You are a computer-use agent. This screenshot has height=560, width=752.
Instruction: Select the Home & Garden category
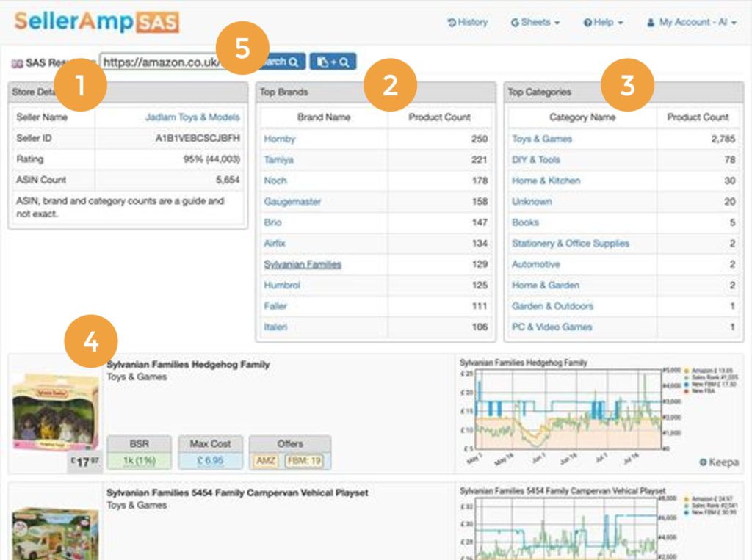(546, 285)
